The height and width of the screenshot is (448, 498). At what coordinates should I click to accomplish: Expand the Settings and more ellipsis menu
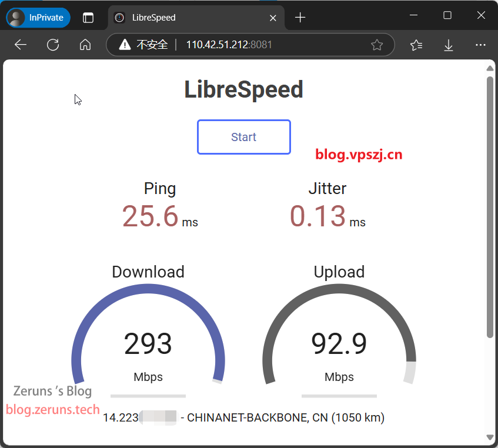point(480,45)
